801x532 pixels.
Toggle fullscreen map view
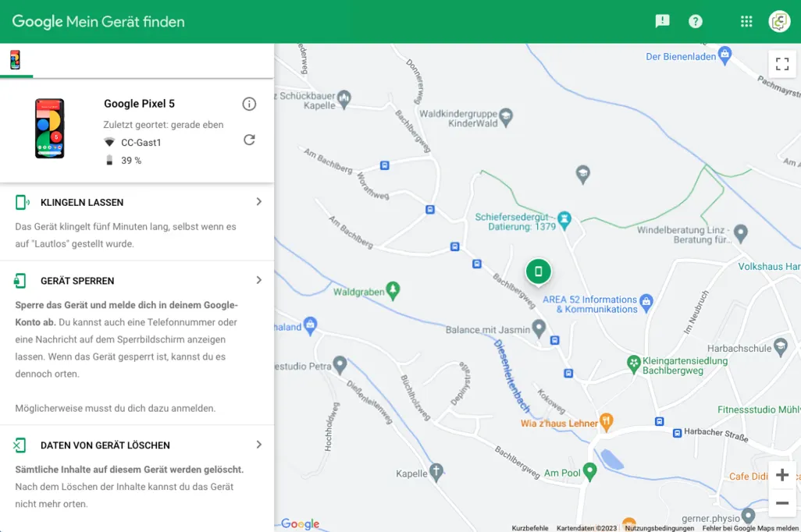pos(781,64)
